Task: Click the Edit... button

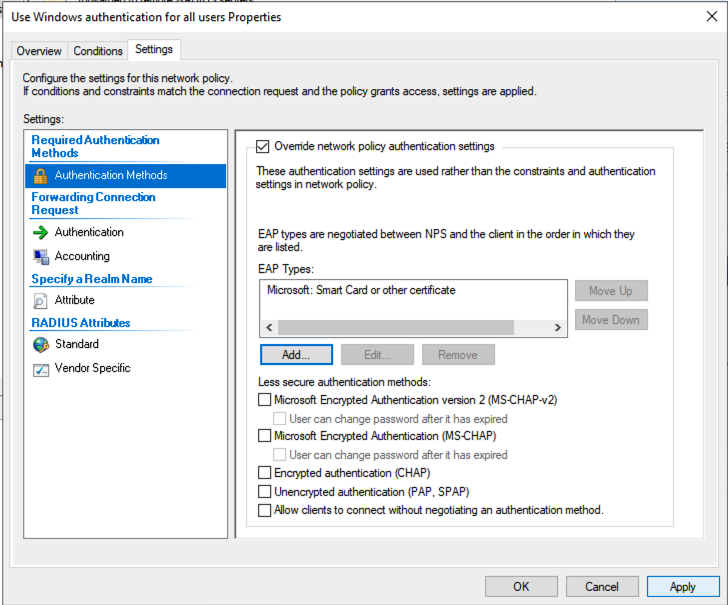Action: click(x=377, y=355)
